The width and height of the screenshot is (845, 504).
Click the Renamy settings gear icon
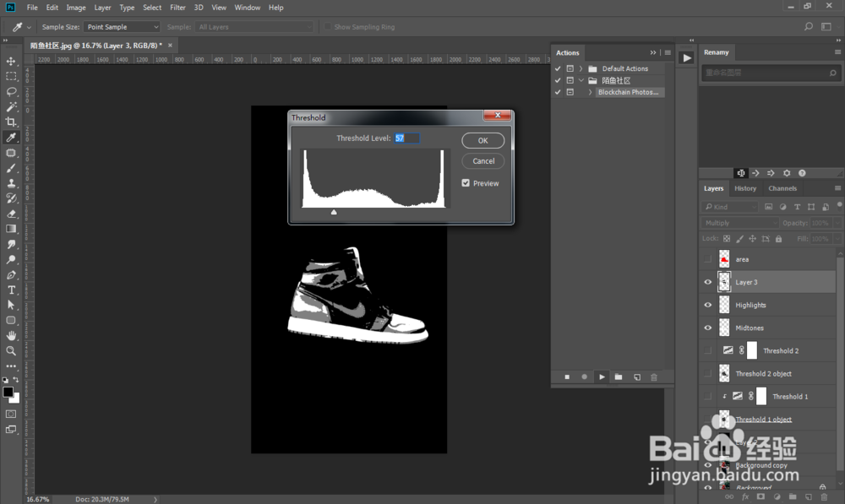coord(787,173)
